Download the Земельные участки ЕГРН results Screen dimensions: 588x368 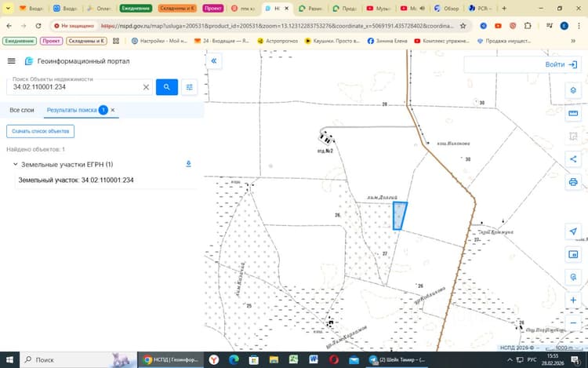click(x=189, y=164)
